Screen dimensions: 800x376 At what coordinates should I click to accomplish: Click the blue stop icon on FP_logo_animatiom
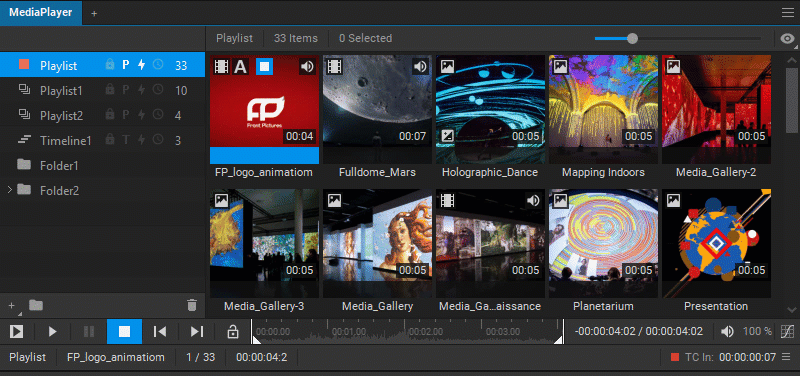[264, 66]
